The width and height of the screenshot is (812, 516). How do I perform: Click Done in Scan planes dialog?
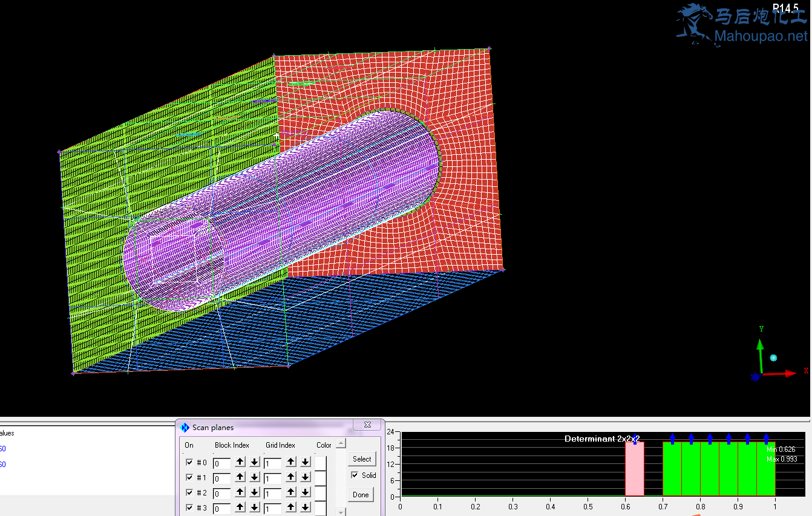(361, 494)
